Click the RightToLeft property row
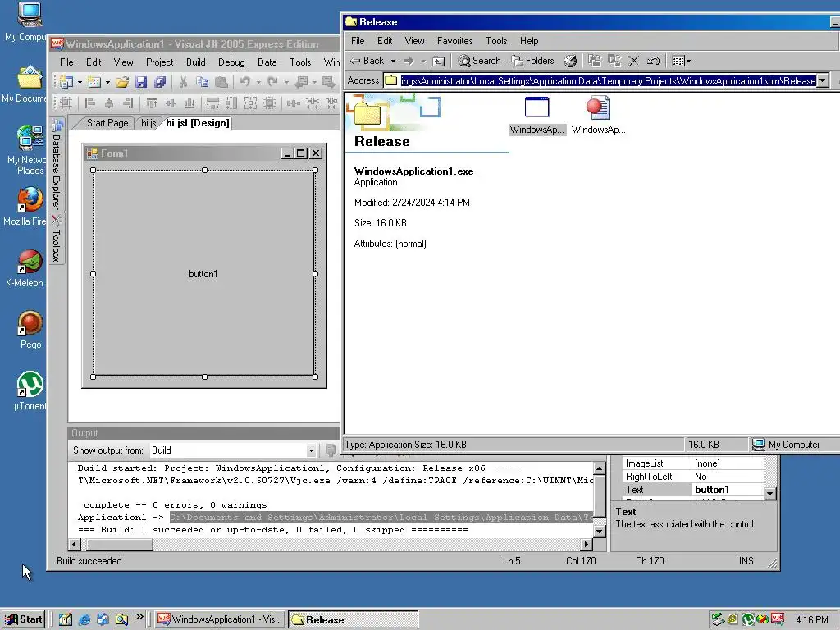 pos(694,477)
